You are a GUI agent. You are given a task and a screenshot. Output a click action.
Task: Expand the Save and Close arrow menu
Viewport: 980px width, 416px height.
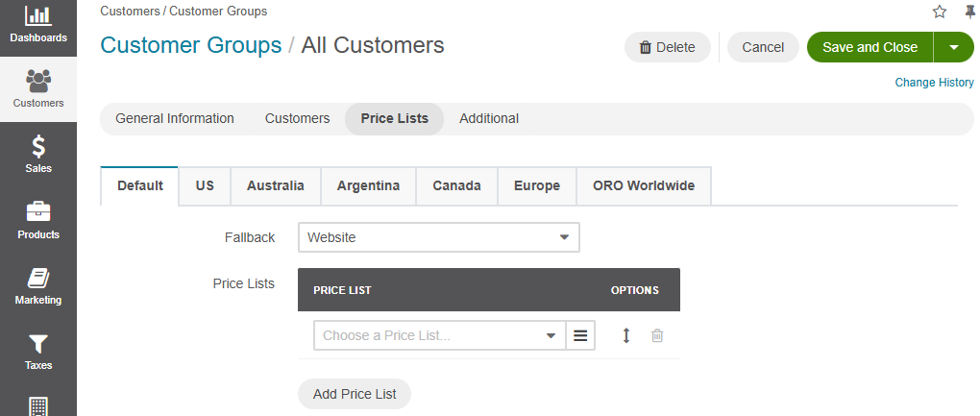(x=954, y=47)
